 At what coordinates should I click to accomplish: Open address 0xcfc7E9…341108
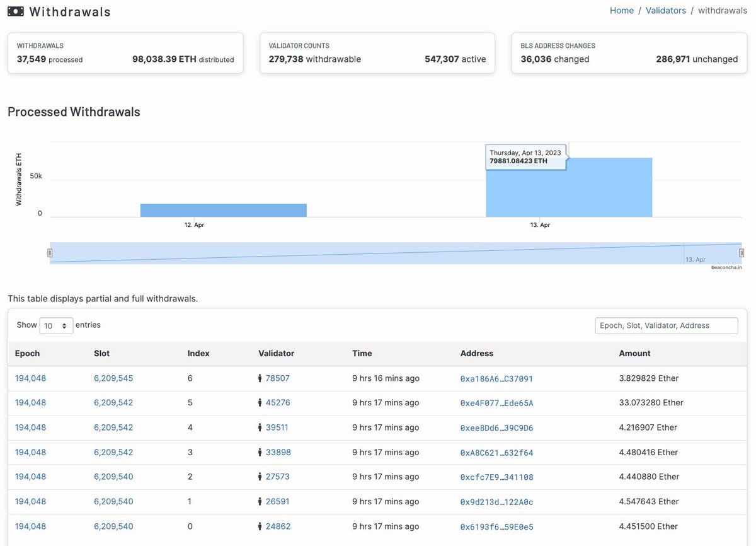click(x=497, y=477)
